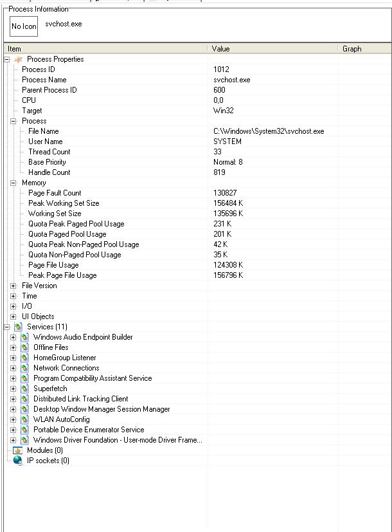This screenshot has width=392, height=532.
Task: Select Quota Peak Paged Pool Usage row
Action: coord(197,224)
